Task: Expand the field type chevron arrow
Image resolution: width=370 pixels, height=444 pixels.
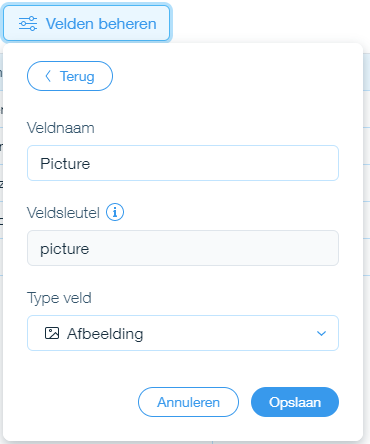Action: click(x=321, y=333)
